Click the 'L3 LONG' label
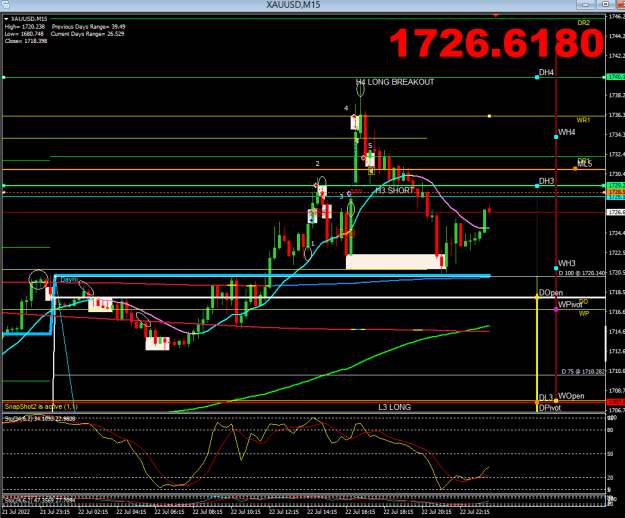This screenshot has height=518, width=625. click(395, 407)
